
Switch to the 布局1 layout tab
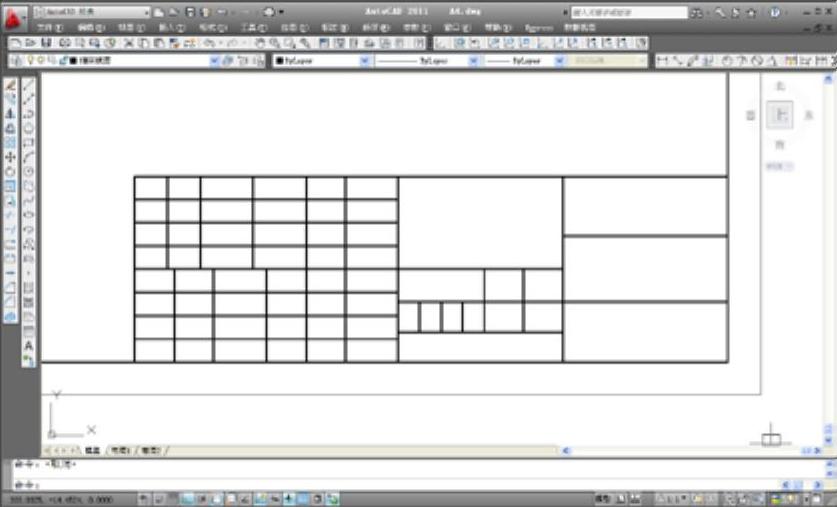point(121,451)
